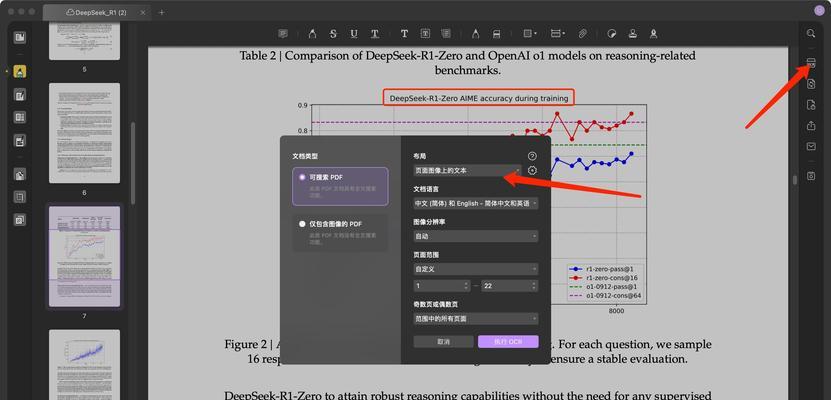Viewport: 831px width, 400px height.
Task: Click legend entry 'r1-zero-pass@1'
Action: point(609,269)
